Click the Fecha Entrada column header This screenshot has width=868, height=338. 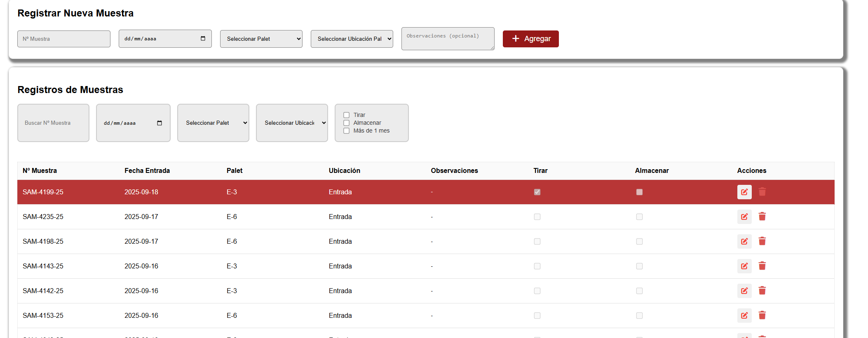tap(147, 170)
